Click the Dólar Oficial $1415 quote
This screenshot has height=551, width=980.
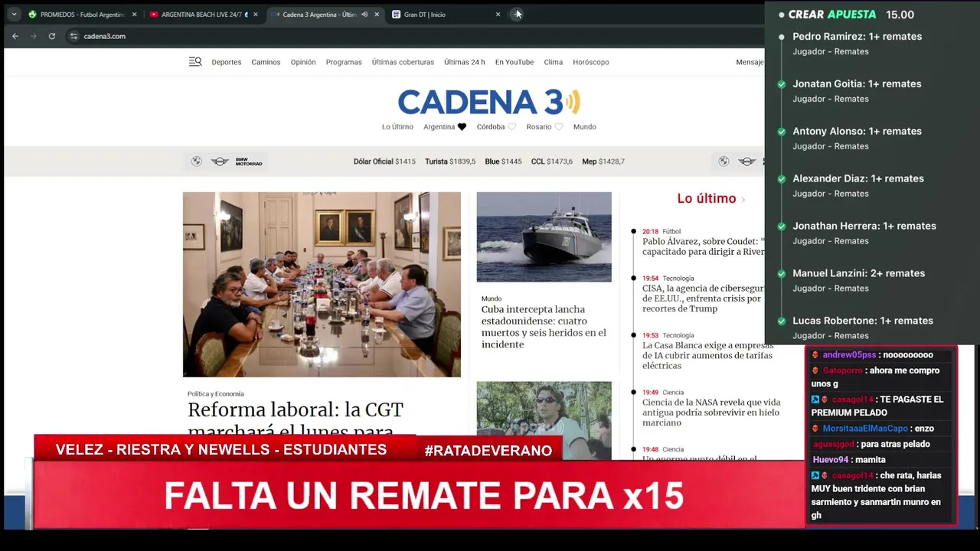point(384,161)
